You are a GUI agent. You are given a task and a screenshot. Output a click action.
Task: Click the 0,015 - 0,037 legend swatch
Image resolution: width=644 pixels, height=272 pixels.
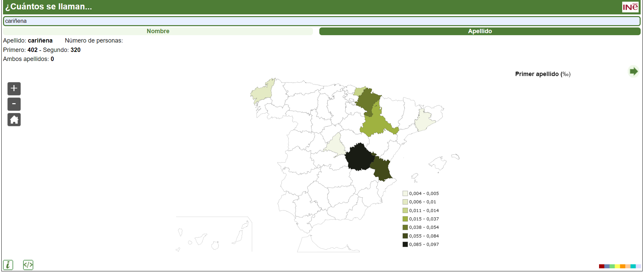(x=405, y=219)
